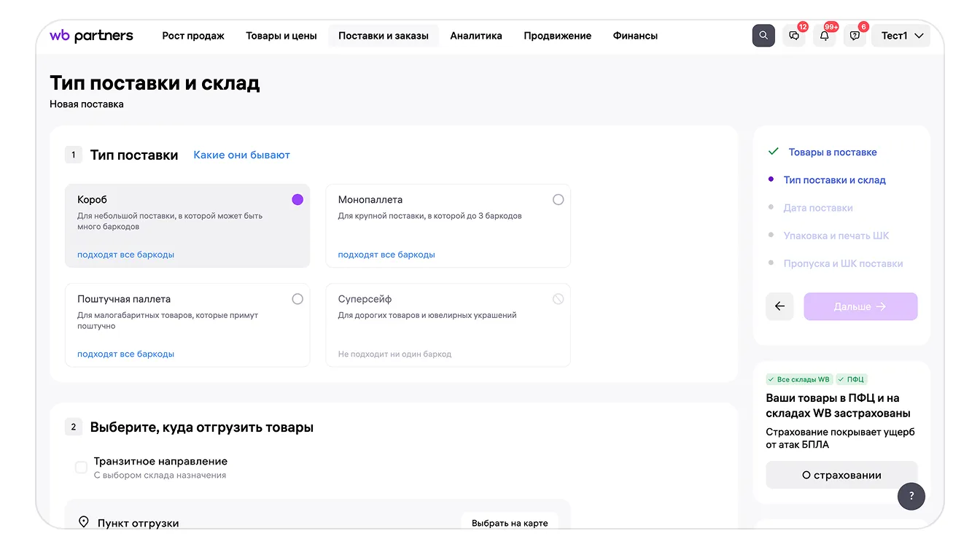980x547 pixels.
Task: Go back using the left arrow button
Action: 779,306
